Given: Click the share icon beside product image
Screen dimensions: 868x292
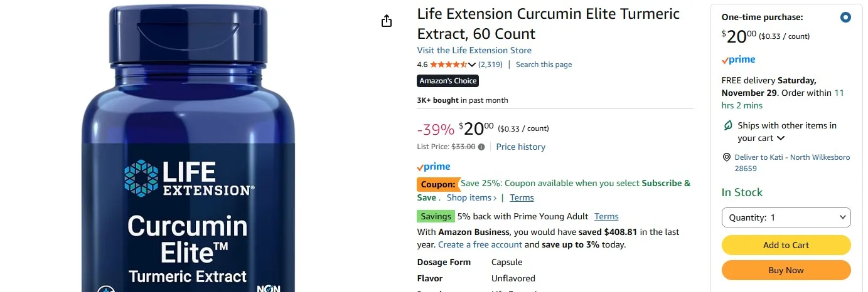Looking at the screenshot, I should click(x=387, y=21).
